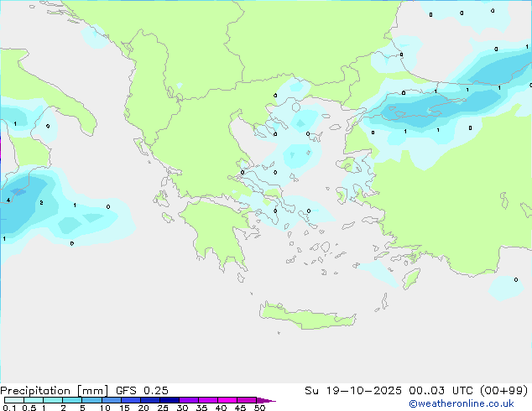Click the '2' precipitation value on the map
This screenshot has height=411, width=532.
pyautogui.click(x=41, y=203)
